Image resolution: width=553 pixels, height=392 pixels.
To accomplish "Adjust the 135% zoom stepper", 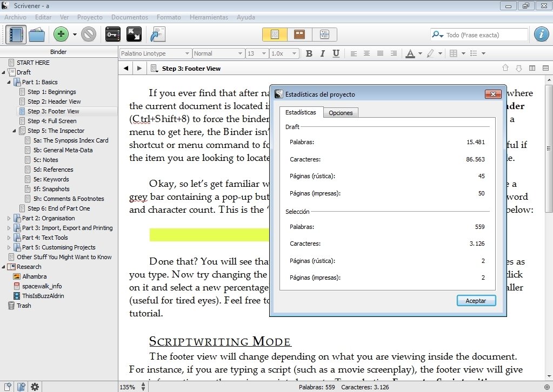I will pyautogui.click(x=143, y=387).
